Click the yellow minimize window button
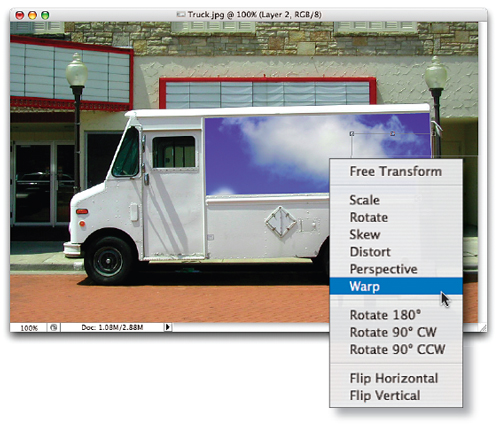Viewport: 500px width, 427px height. tap(32, 15)
